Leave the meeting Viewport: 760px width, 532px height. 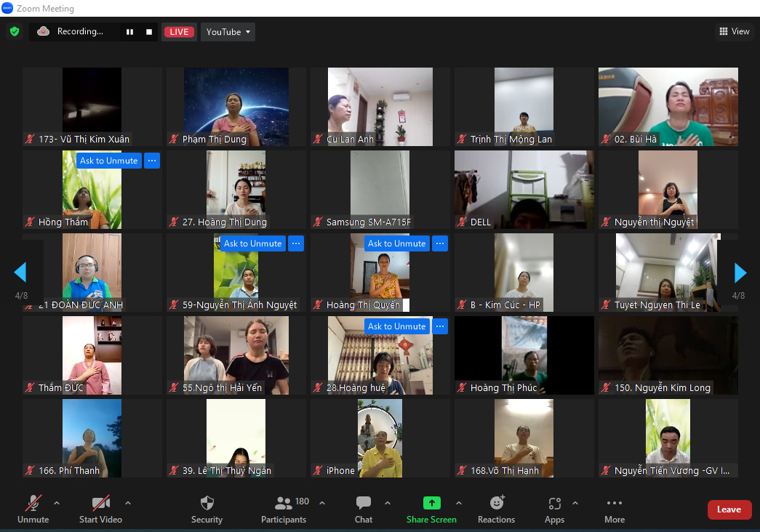(729, 509)
